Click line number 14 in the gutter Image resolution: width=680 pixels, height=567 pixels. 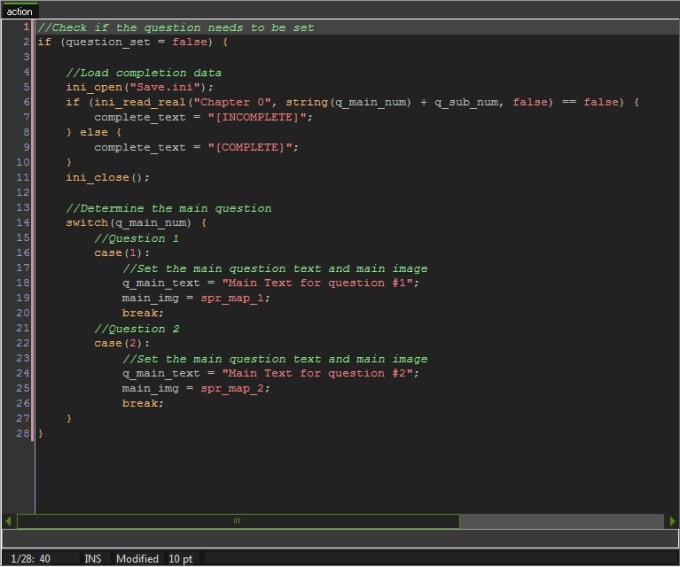point(23,223)
